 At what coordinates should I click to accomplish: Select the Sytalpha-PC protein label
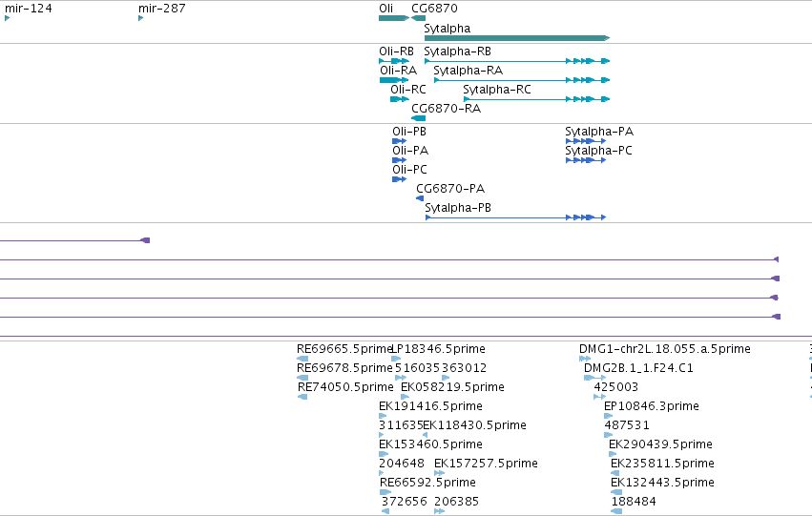(598, 151)
